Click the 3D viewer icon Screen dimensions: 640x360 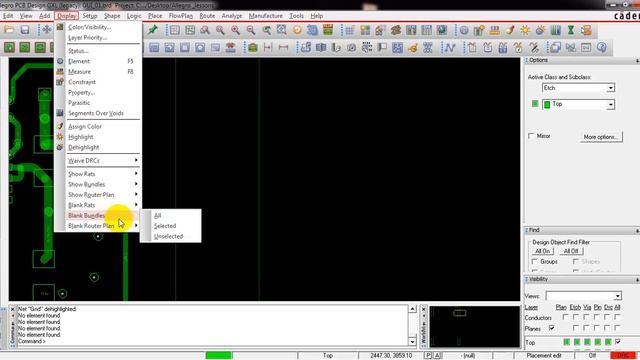[312, 30]
